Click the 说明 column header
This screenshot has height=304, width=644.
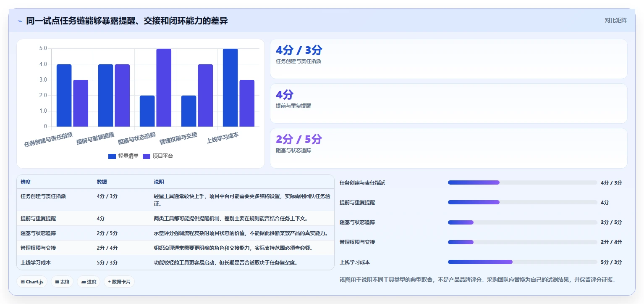159,182
